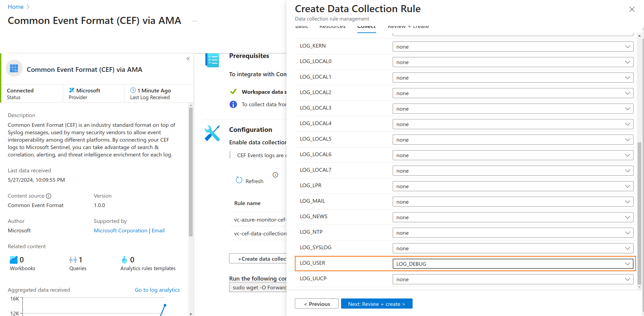Screen dimensions: 644x316
Task: Open the LOG_USER dropdown set to LOG_DEBUG
Action: point(513,264)
